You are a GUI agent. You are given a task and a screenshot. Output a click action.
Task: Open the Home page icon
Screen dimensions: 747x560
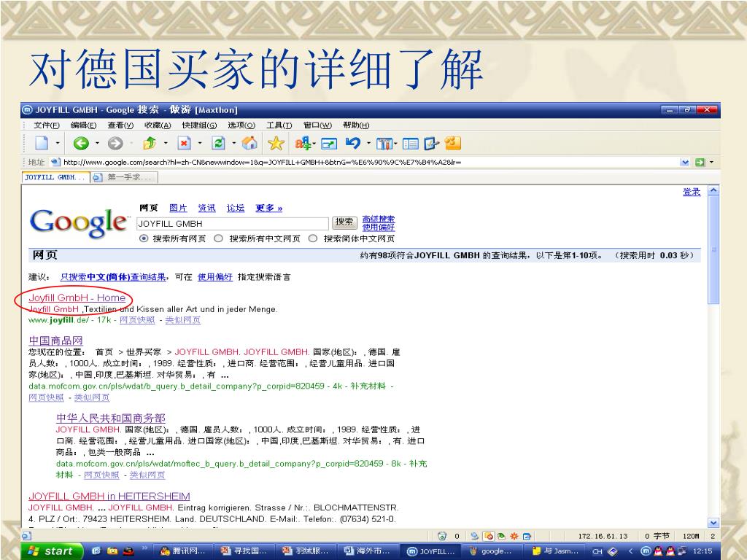click(249, 143)
